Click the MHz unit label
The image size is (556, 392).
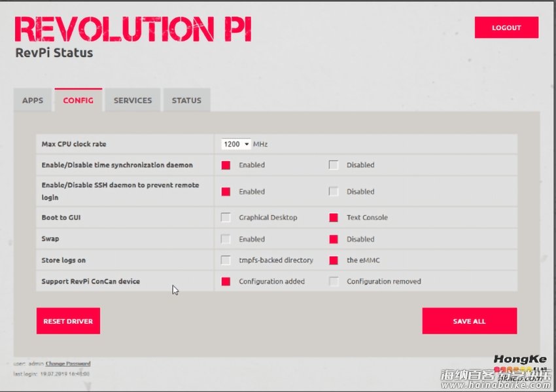260,144
